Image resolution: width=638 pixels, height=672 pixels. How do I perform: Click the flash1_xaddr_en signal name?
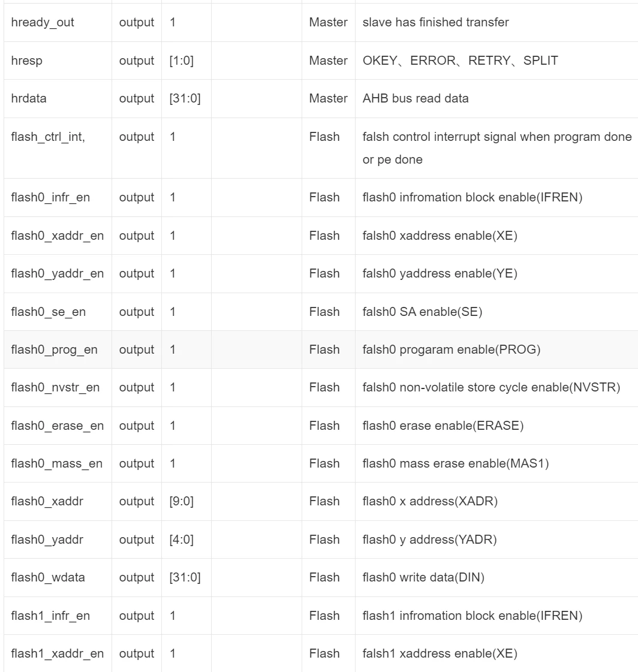[x=57, y=653]
